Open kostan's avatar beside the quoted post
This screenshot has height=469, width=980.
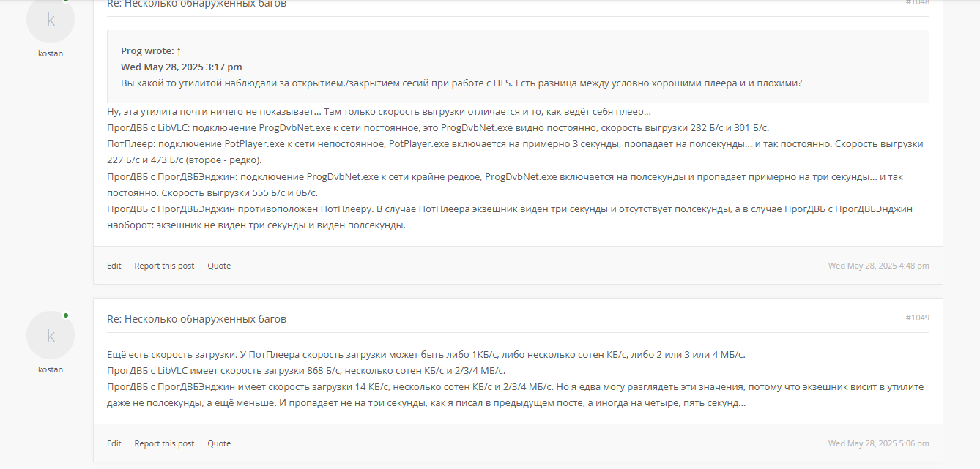51,20
